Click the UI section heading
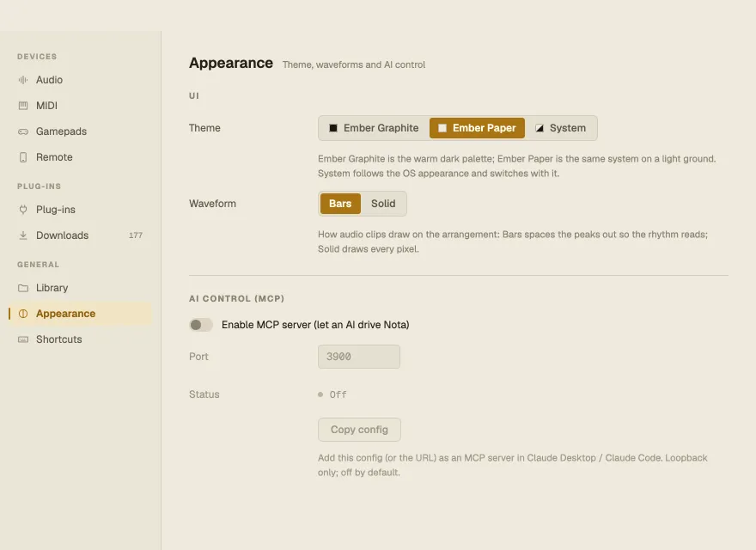The width and height of the screenshot is (756, 550). (194, 95)
